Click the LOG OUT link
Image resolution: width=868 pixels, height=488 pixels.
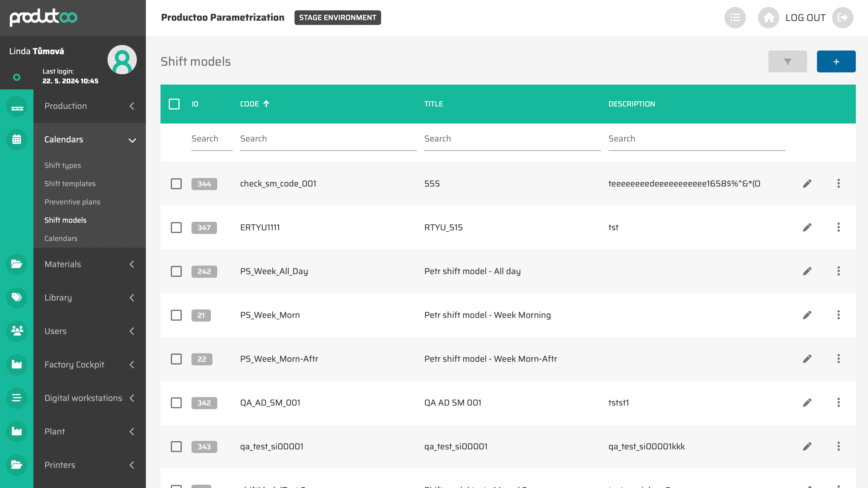[805, 18]
